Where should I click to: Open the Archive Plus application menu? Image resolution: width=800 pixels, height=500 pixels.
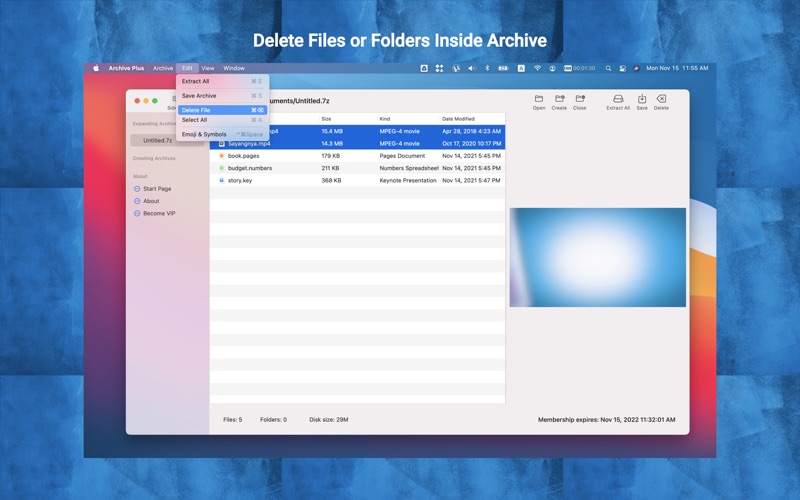(x=126, y=68)
